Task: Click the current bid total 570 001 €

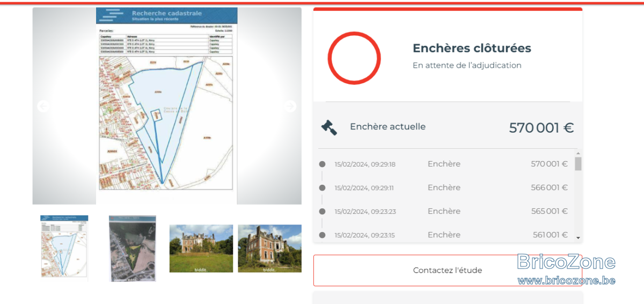Action: pyautogui.click(x=541, y=128)
